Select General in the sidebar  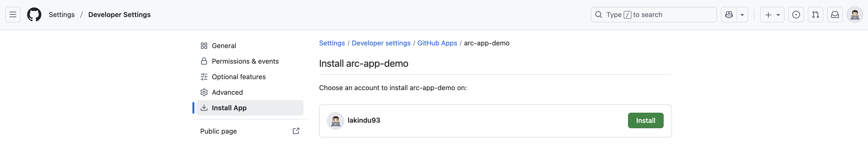coord(250,46)
